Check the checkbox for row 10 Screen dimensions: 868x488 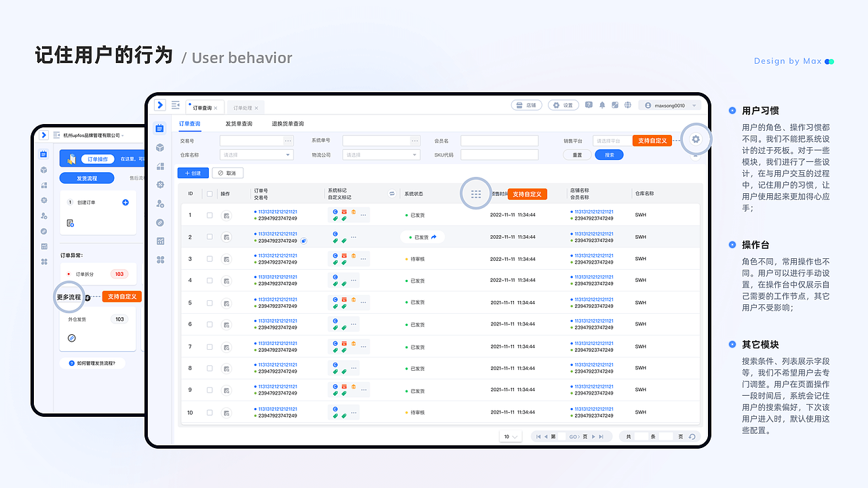point(210,412)
